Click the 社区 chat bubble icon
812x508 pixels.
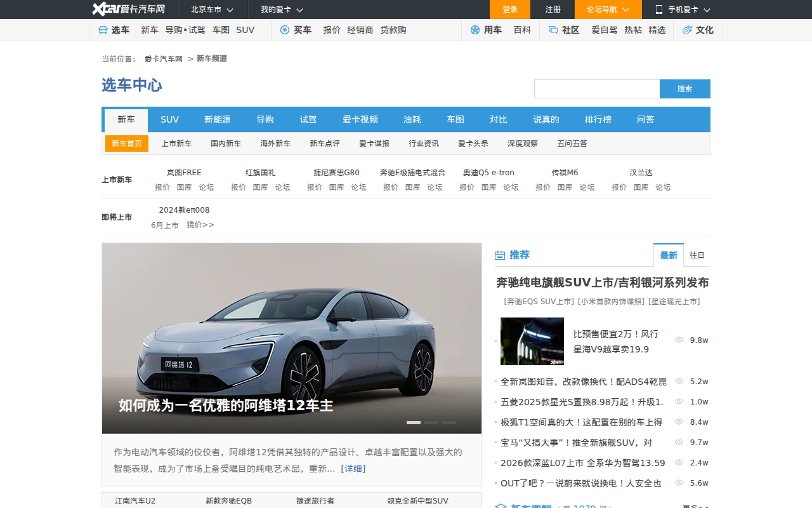[x=553, y=30]
